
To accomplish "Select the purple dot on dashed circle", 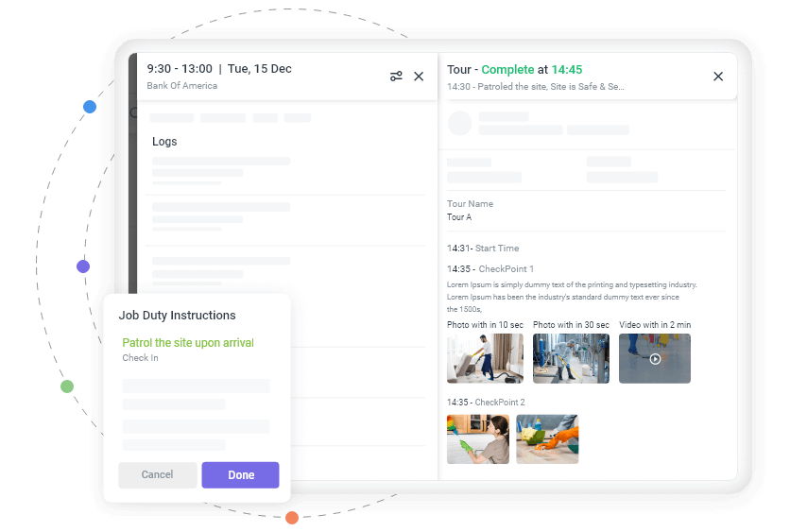I will (x=83, y=266).
